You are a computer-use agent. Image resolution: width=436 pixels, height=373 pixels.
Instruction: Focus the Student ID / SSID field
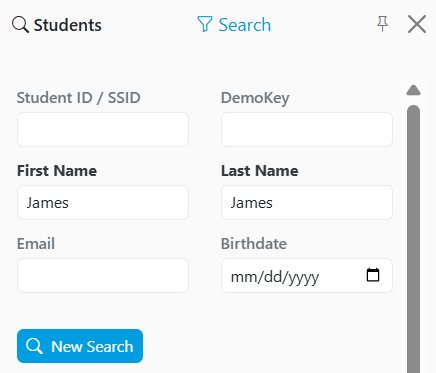[x=103, y=129]
